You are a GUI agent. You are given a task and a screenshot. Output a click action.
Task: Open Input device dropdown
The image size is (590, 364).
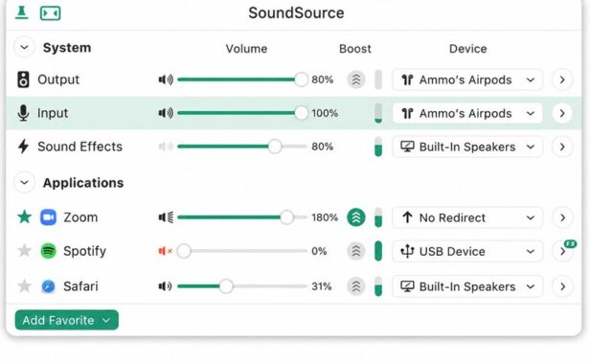click(x=467, y=113)
